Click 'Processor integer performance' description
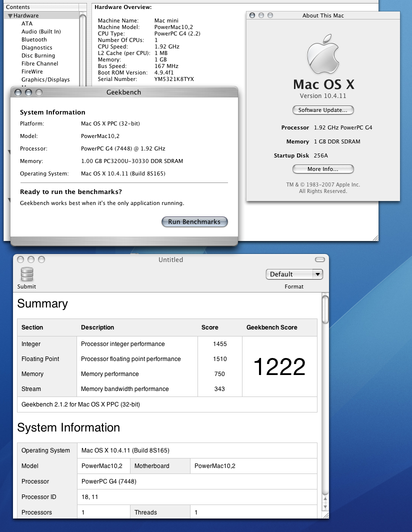This screenshot has height=532, width=412. coord(123,344)
